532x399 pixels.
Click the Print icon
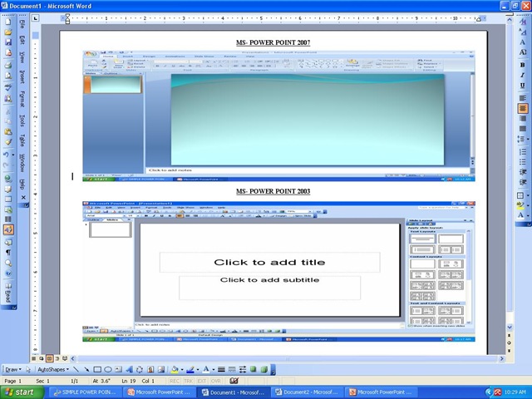pos(7,65)
